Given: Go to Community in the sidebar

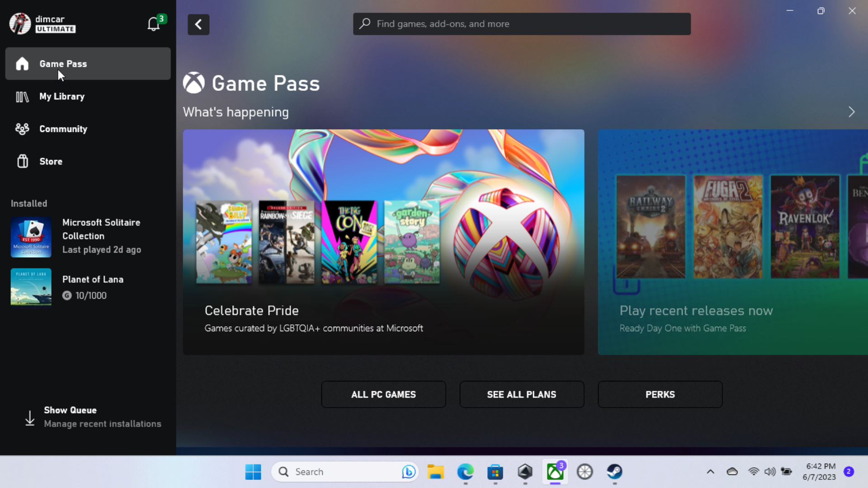Looking at the screenshot, I should pyautogui.click(x=63, y=129).
